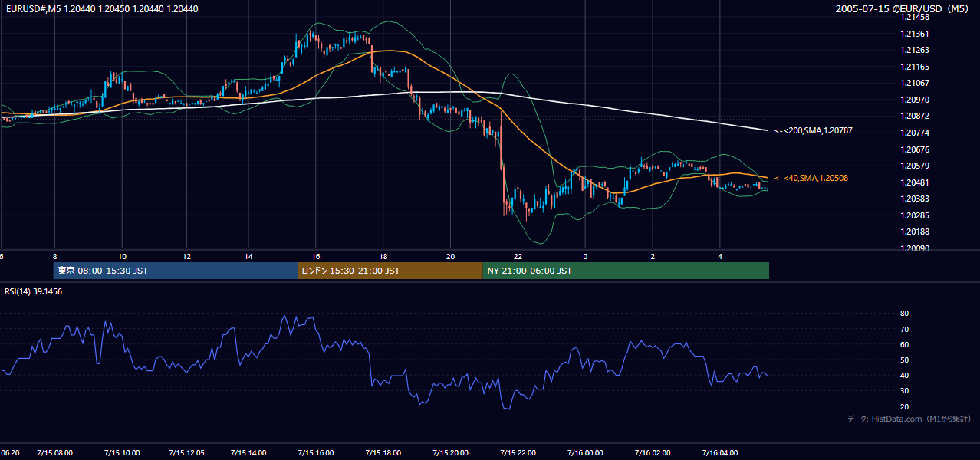The height and width of the screenshot is (460, 980).
Task: Click the 7/15 14:00 time axis label
Action: pos(248,452)
